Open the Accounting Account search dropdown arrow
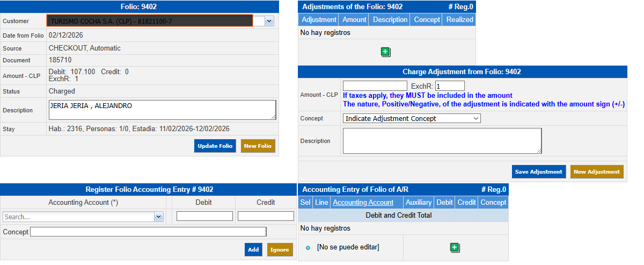Viewport: 644px width, 265px height. pos(158,217)
